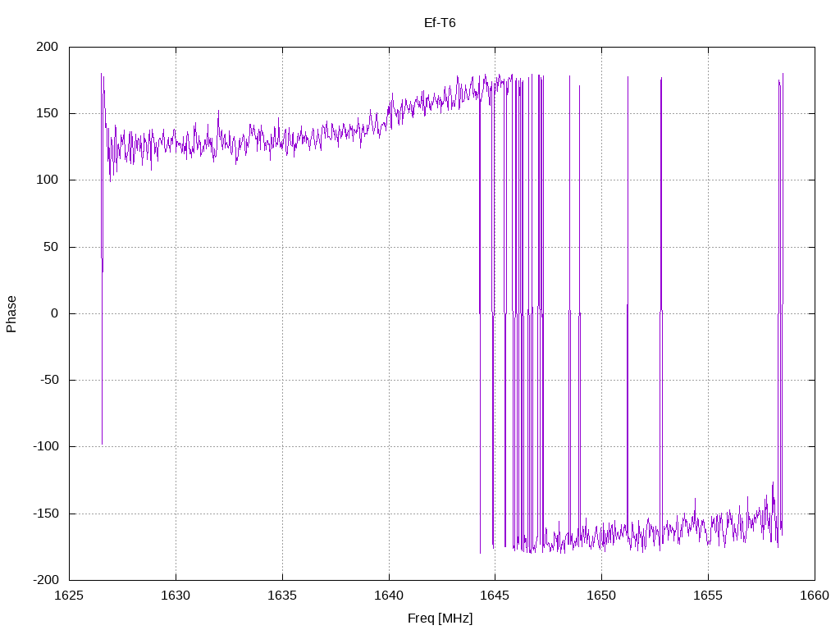Click the Freq [MHz] x-axis label
This screenshot has height=630, width=840.
440,619
